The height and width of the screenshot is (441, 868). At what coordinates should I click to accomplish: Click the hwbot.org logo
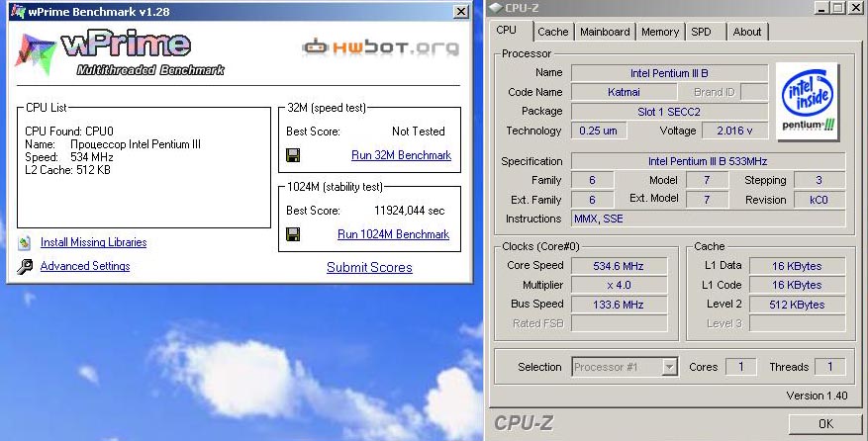[x=381, y=47]
